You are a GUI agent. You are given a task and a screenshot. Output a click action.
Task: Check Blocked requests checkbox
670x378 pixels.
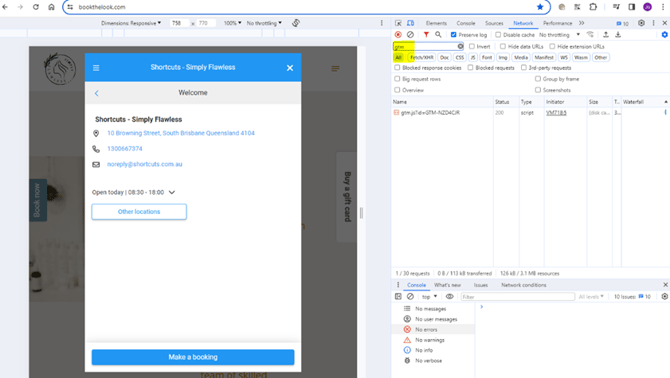click(x=470, y=67)
